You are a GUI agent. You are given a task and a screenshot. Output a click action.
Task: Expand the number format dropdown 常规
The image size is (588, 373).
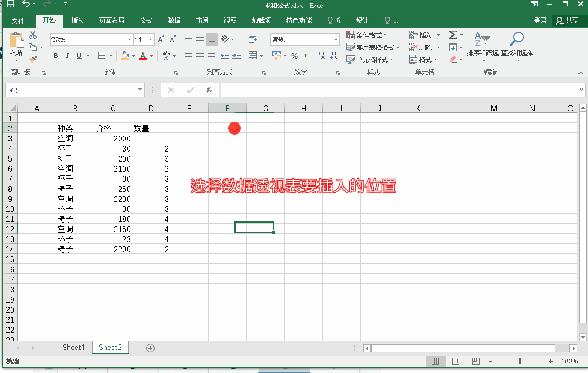coord(336,40)
